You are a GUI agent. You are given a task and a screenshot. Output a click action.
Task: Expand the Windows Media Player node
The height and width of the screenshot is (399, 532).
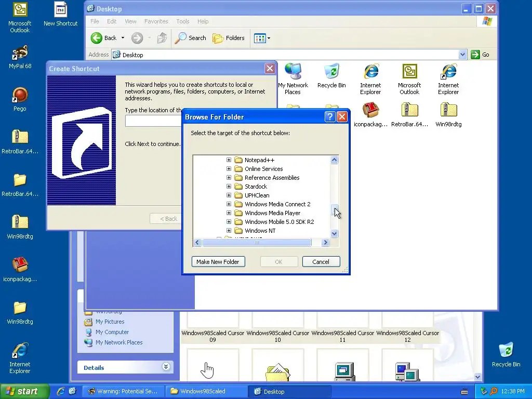click(229, 212)
